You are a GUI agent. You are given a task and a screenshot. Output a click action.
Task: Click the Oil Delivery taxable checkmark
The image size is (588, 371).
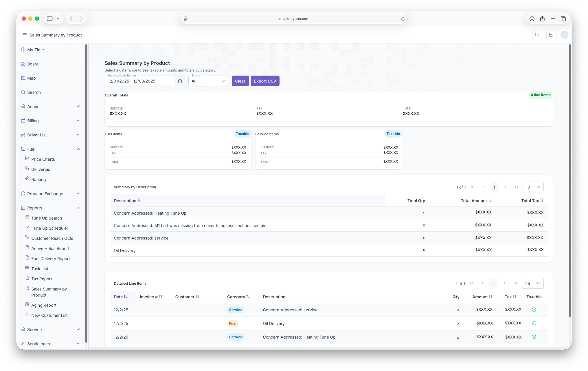pos(534,323)
